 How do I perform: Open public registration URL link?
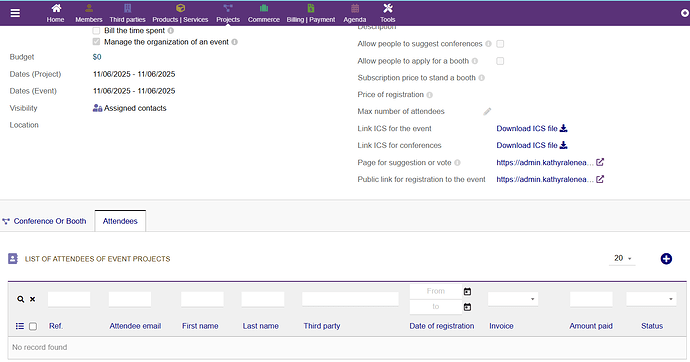point(545,179)
